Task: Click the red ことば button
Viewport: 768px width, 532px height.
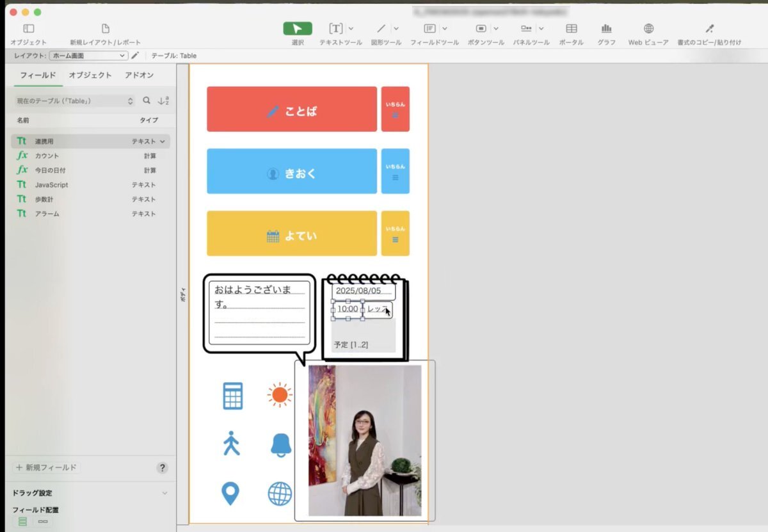Action: (292, 109)
